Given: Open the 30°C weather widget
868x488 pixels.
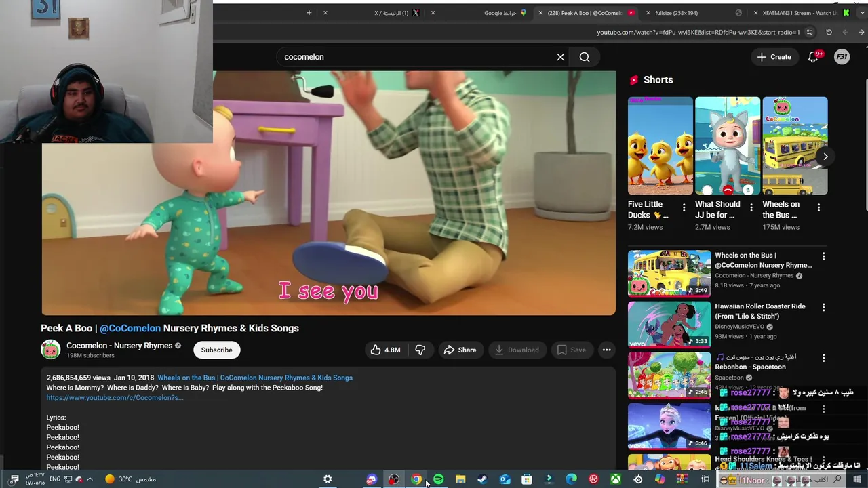Looking at the screenshot, I should [x=130, y=479].
